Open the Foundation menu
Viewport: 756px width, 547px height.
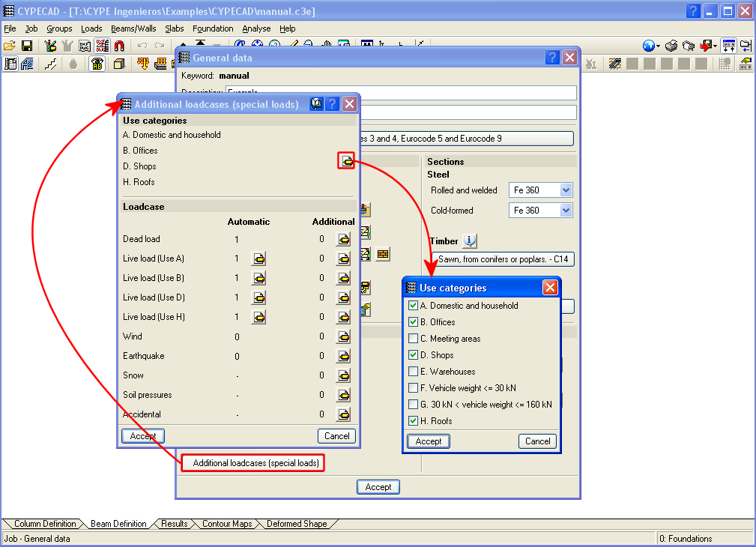tap(213, 28)
